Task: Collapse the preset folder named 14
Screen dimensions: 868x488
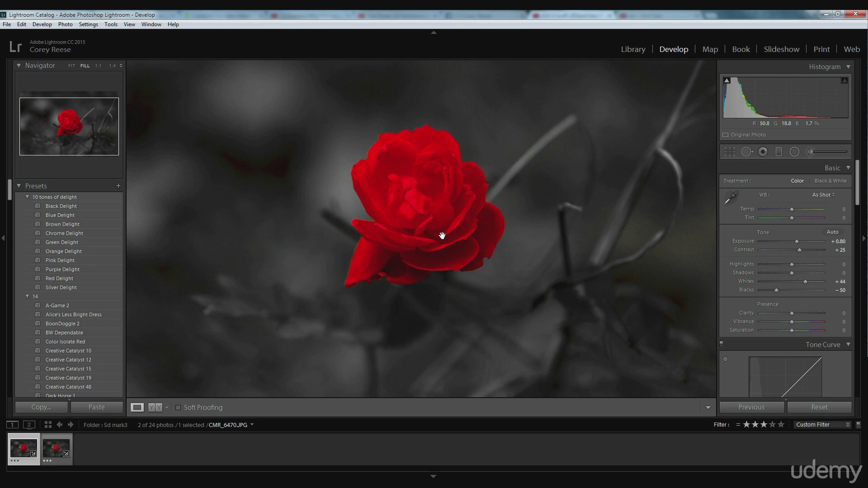Action: tap(28, 296)
